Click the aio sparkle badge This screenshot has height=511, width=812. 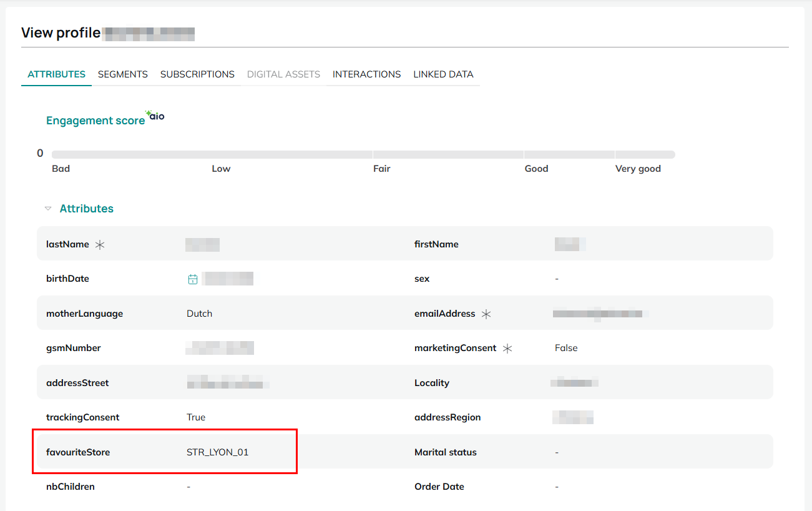155,116
